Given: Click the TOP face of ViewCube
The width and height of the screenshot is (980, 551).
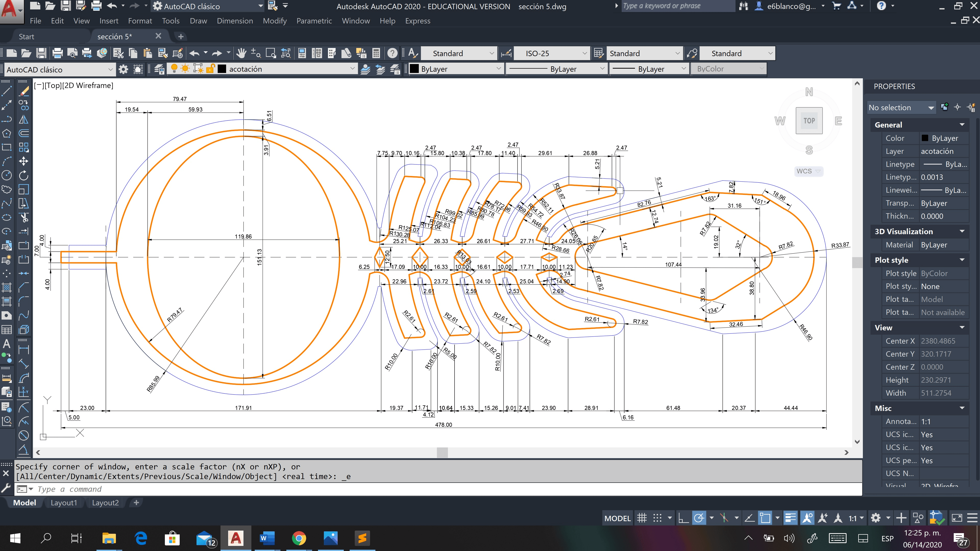Looking at the screenshot, I should [809, 121].
